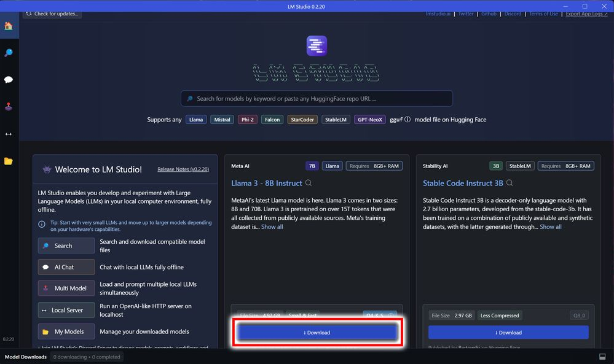Viewport: 614px width, 364px height.
Task: Click the AI Chat button in welcome panel
Action: coord(66,267)
